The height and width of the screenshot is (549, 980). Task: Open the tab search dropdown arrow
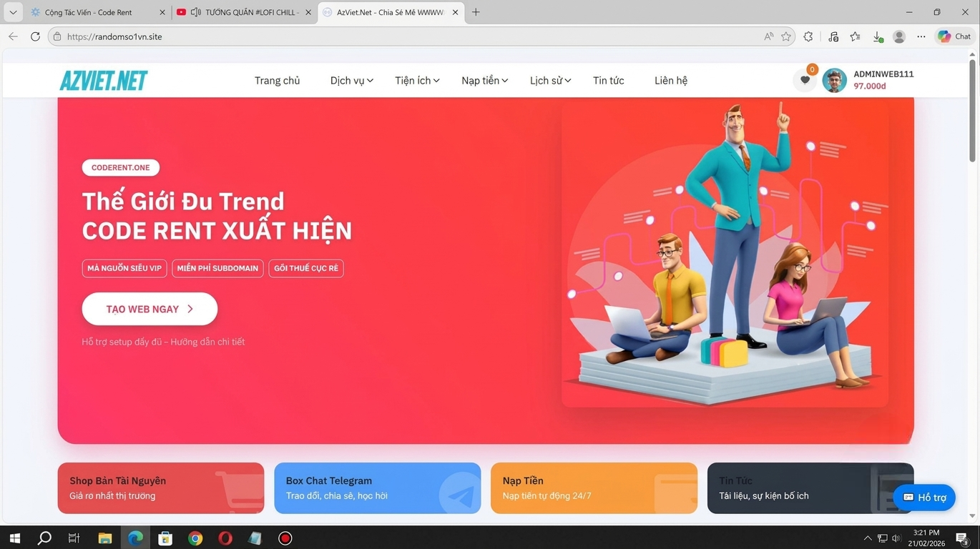coord(13,12)
